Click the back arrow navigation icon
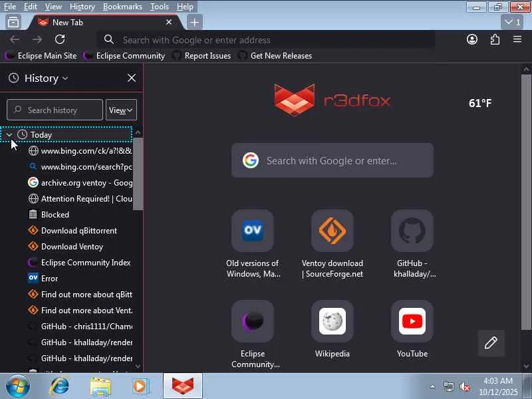Screen dimensions: 532x399 pyautogui.click(x=15, y=39)
